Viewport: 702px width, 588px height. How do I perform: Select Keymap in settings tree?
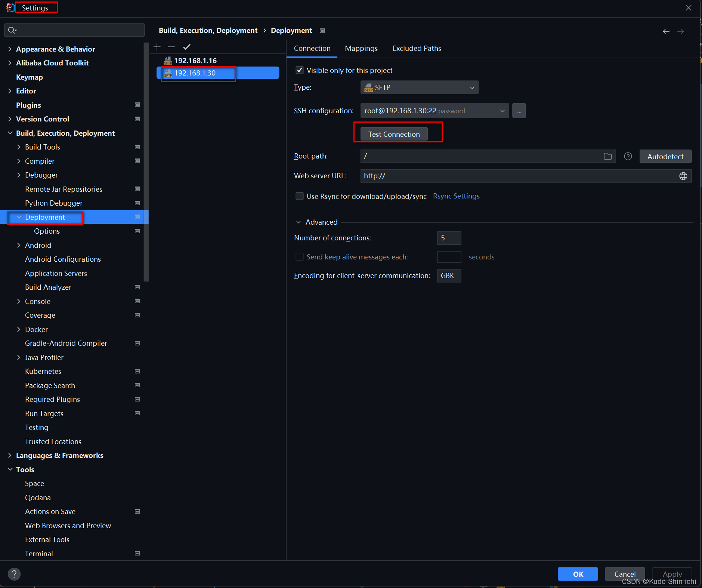30,77
